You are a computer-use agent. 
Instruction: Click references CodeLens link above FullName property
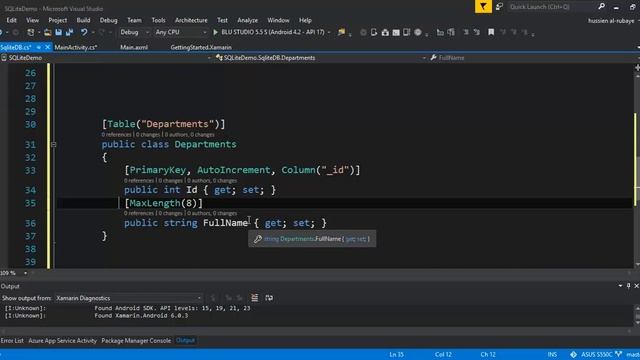coord(139,213)
